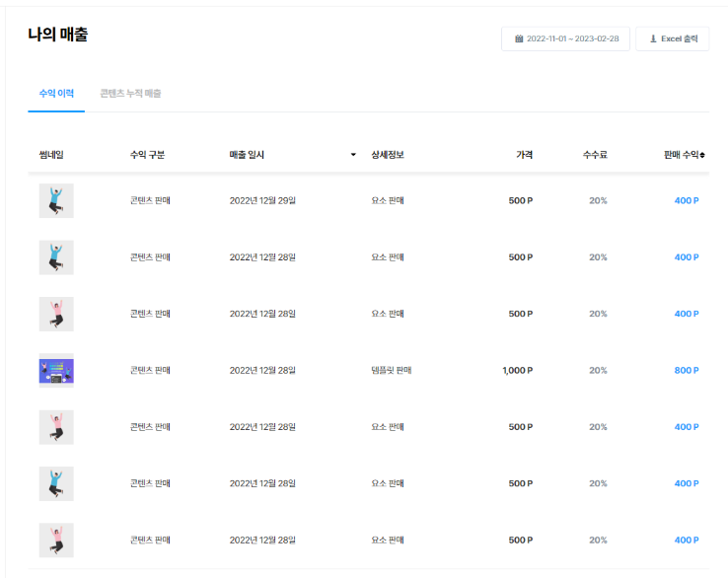This screenshot has height=578, width=728.
Task: Select the 템플릿 판매 detail entry
Action: 391,371
